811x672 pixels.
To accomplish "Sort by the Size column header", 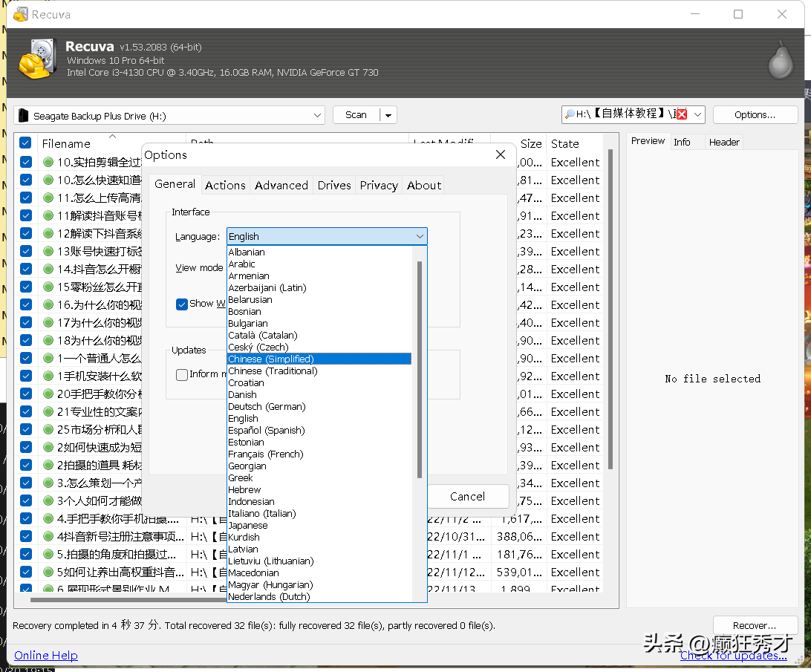I will pyautogui.click(x=531, y=144).
